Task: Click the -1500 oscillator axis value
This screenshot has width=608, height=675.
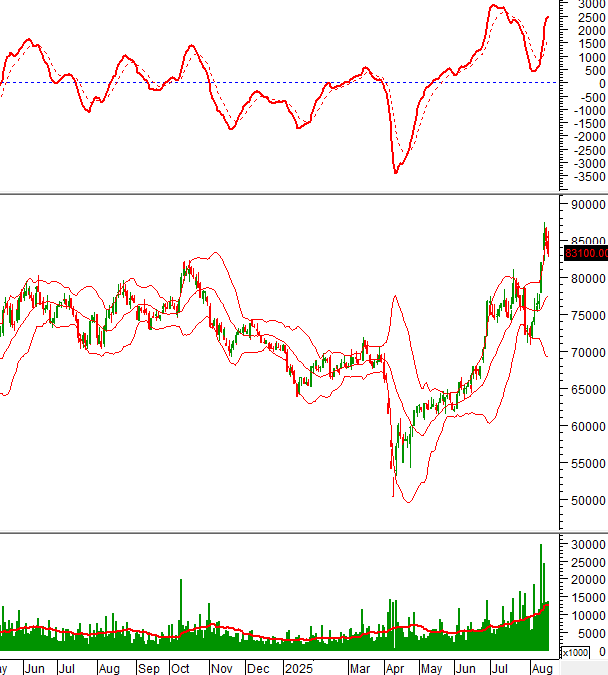Action: (590, 124)
